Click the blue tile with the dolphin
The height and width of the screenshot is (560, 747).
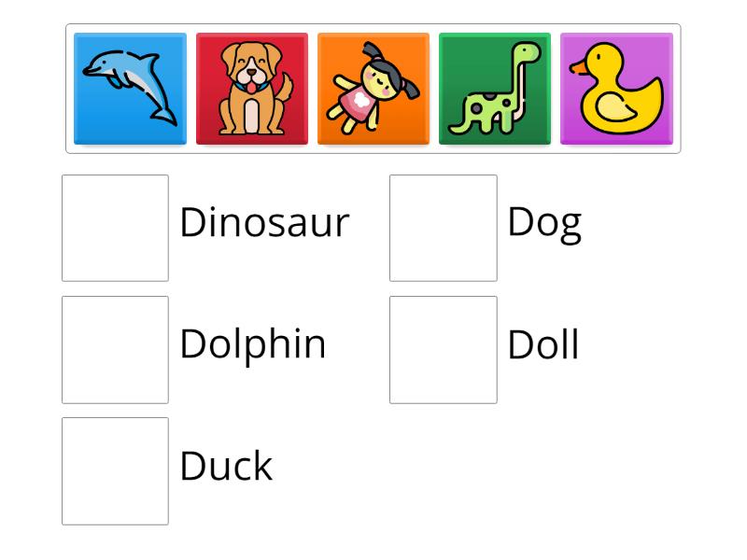click(129, 89)
